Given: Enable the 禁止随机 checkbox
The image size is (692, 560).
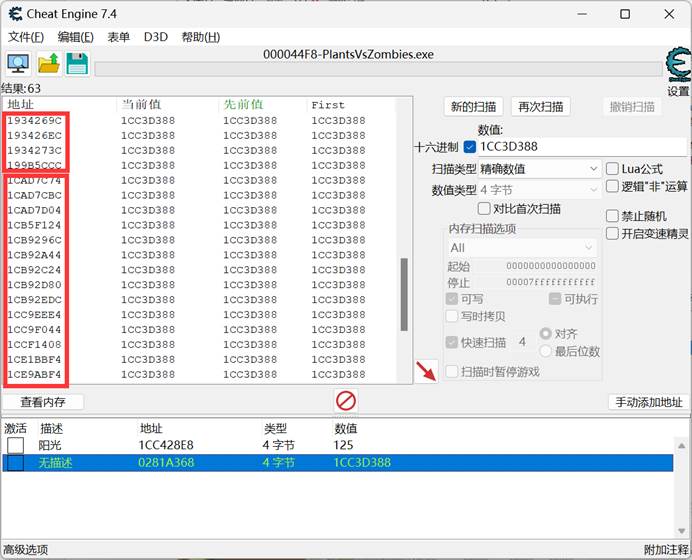Looking at the screenshot, I should click(612, 216).
